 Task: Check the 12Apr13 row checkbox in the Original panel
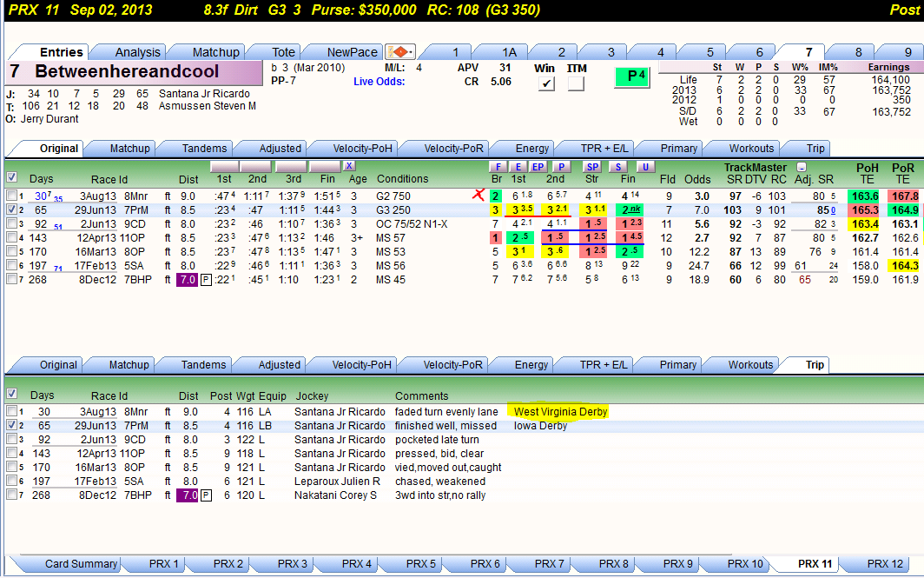(x=12, y=237)
